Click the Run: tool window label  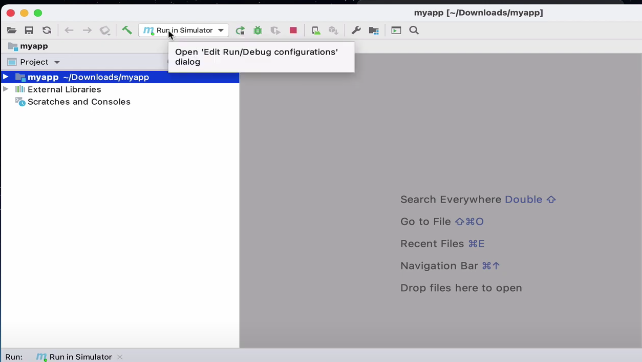coord(14,357)
